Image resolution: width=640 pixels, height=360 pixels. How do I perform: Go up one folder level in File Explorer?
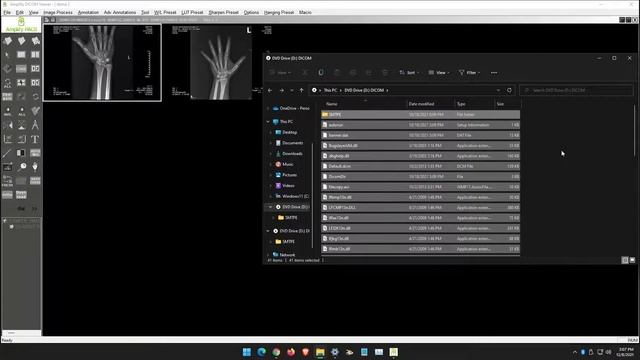[302, 90]
